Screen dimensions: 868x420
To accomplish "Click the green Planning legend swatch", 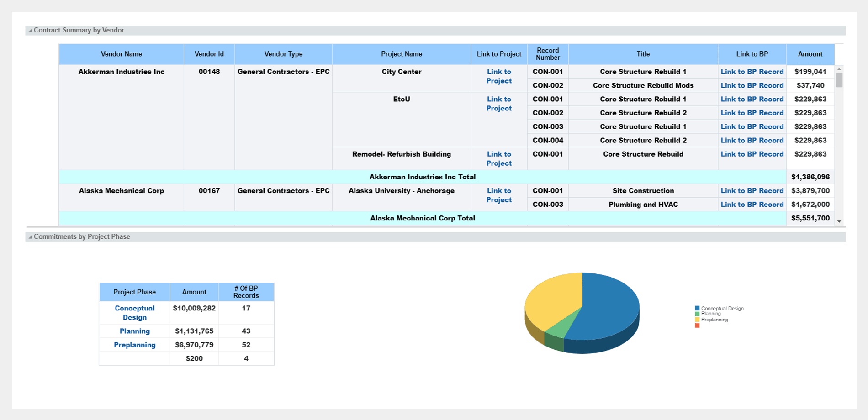I will click(x=697, y=314).
